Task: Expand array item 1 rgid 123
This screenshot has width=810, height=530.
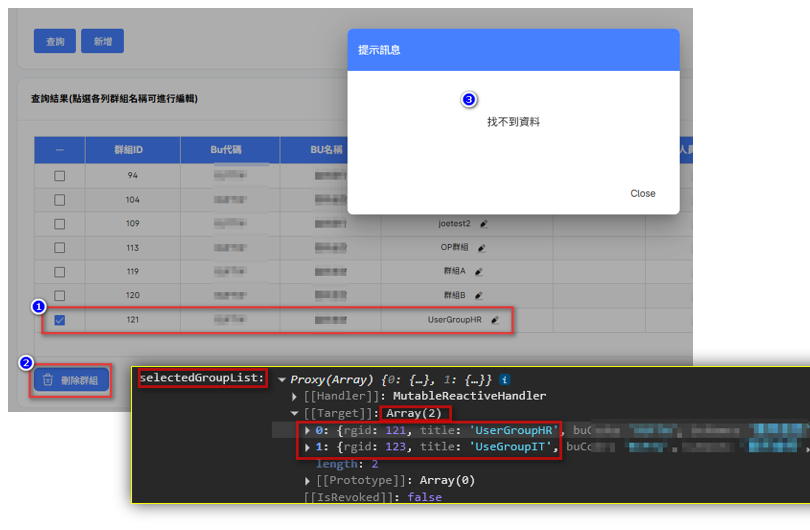Action: pyautogui.click(x=307, y=447)
